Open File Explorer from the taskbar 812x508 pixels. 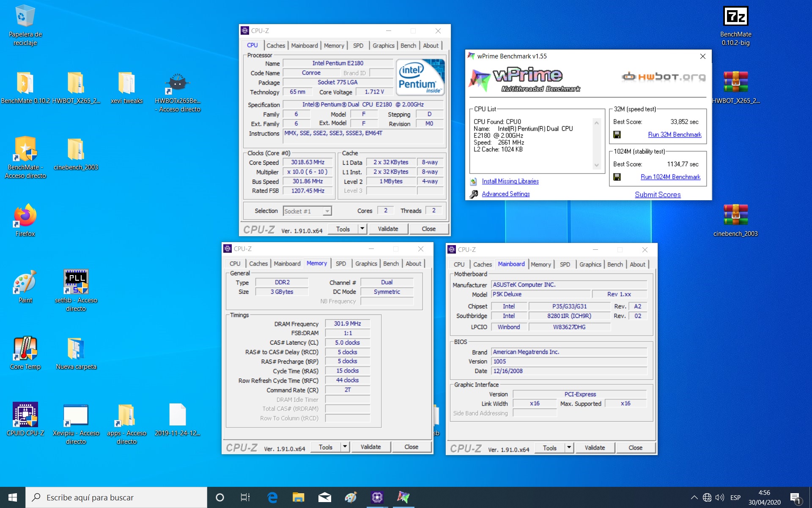point(299,497)
